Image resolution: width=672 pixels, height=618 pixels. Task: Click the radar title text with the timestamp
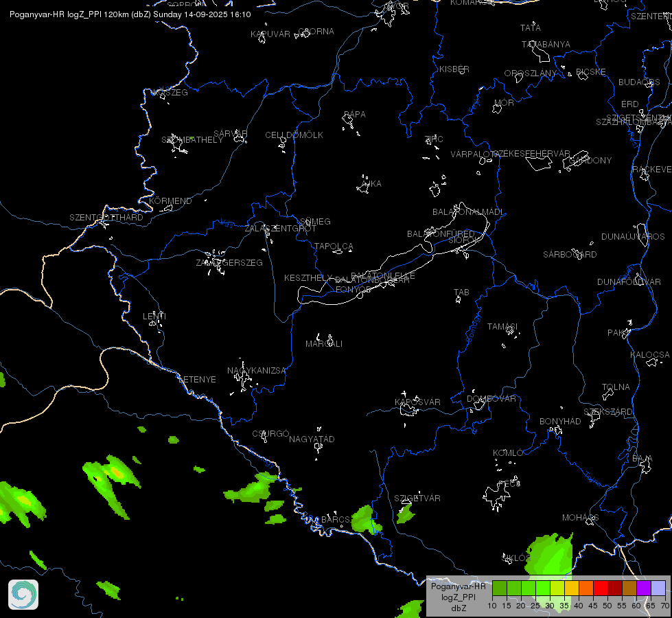(130, 14)
